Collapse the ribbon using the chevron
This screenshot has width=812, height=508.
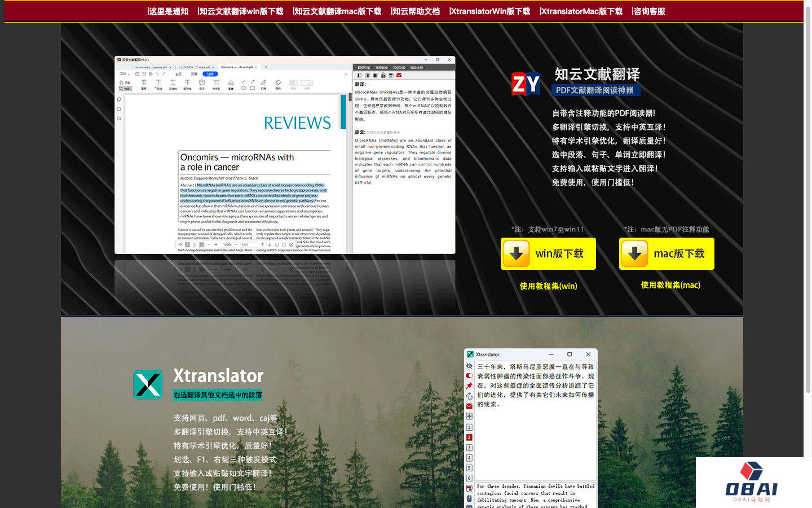tap(346, 74)
